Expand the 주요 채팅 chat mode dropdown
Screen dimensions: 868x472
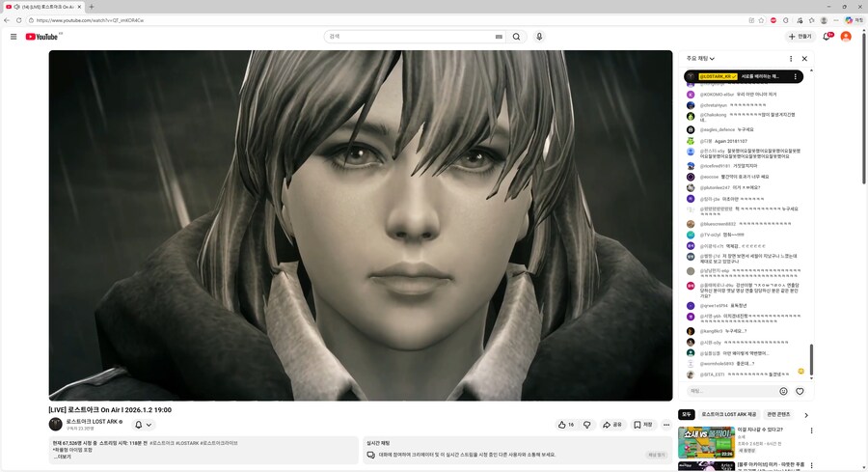click(x=700, y=58)
